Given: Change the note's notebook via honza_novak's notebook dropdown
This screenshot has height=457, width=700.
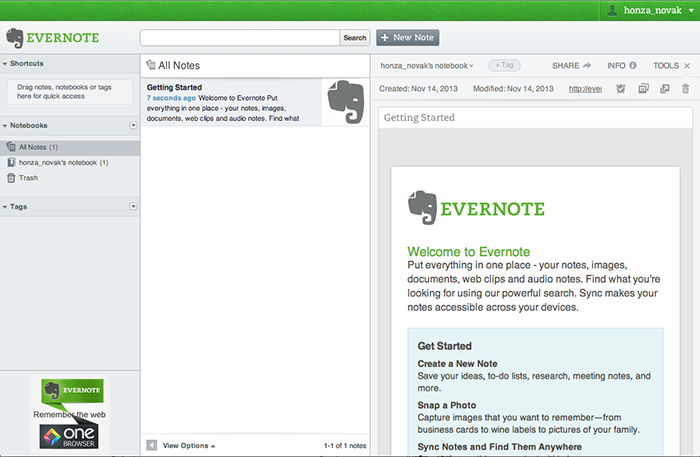Looking at the screenshot, I should pos(427,66).
